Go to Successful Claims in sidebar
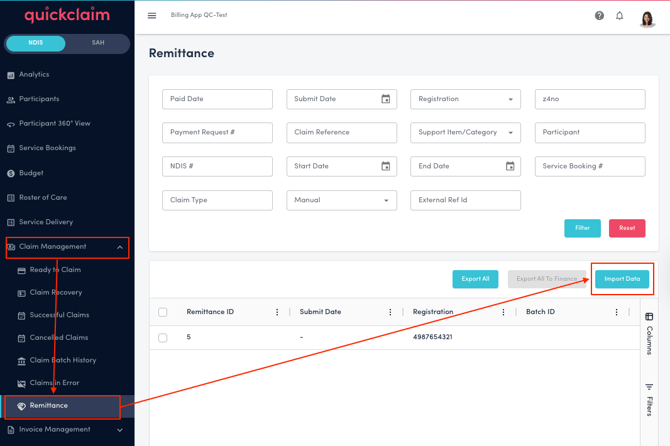 click(x=59, y=315)
